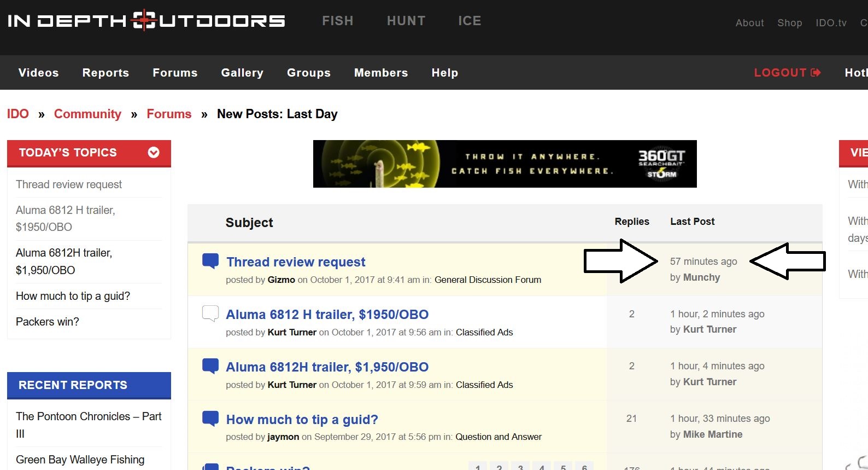This screenshot has width=868, height=470.
Task: Open sidebar topic 'How much to tip a guid?'
Action: click(x=73, y=296)
